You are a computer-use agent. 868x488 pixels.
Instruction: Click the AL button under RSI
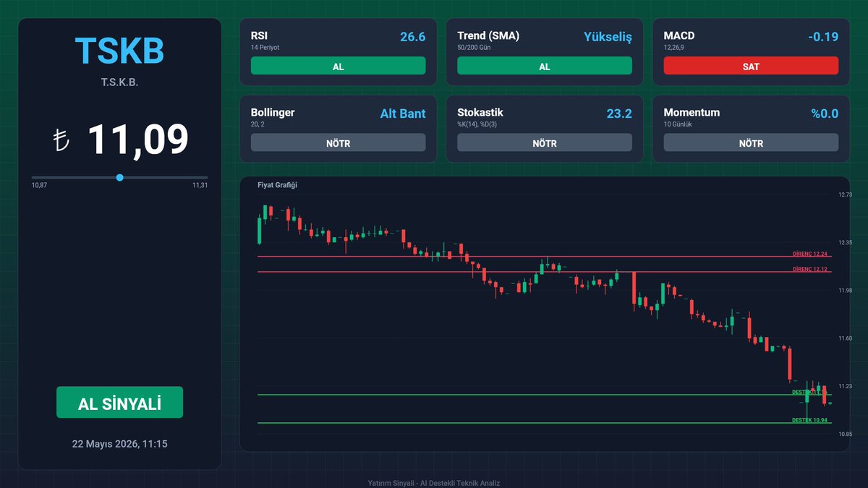click(x=338, y=66)
